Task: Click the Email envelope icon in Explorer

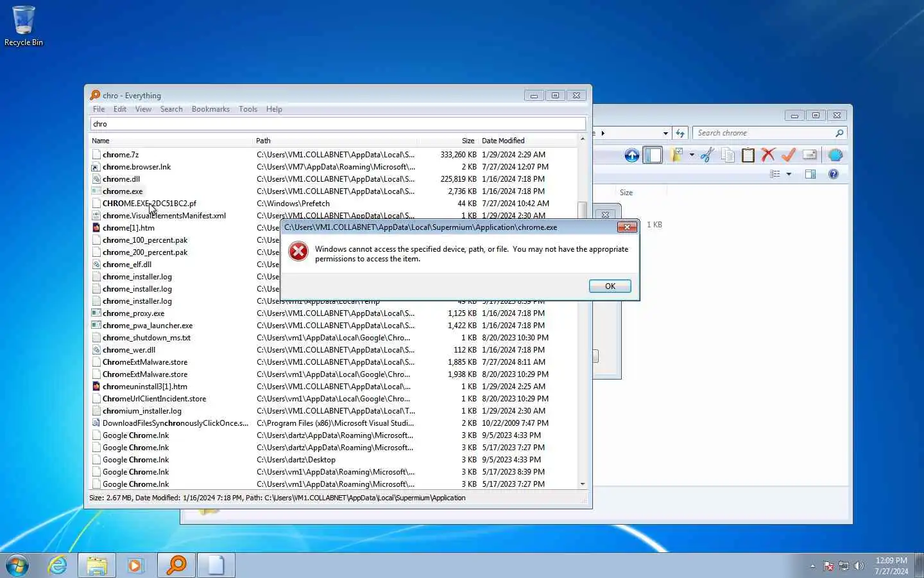Action: 810,155
